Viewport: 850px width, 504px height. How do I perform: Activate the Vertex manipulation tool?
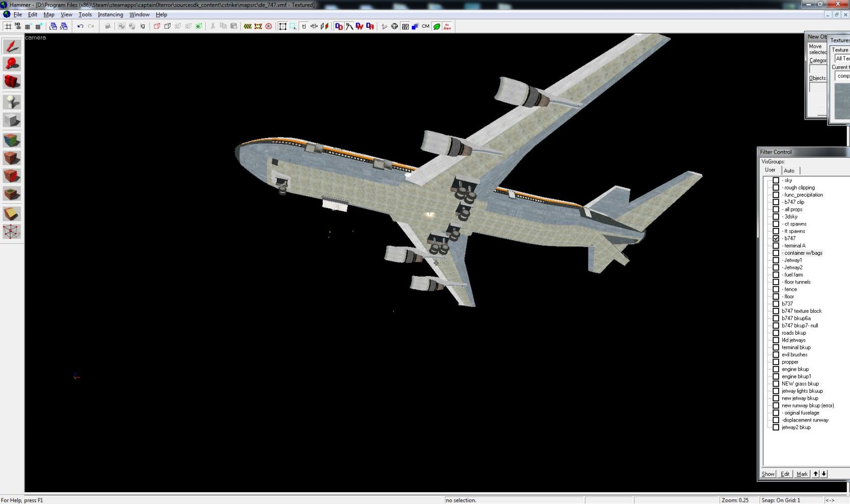(12, 232)
